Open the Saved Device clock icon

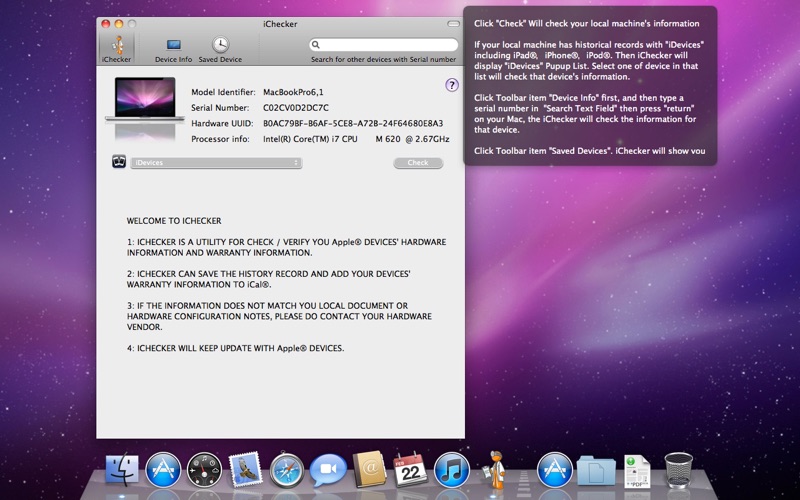pyautogui.click(x=220, y=45)
